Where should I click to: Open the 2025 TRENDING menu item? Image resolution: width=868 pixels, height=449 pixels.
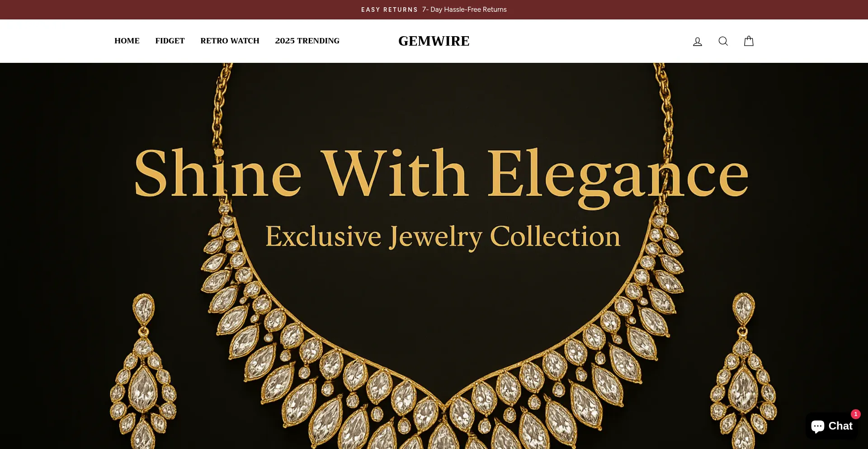(x=307, y=41)
